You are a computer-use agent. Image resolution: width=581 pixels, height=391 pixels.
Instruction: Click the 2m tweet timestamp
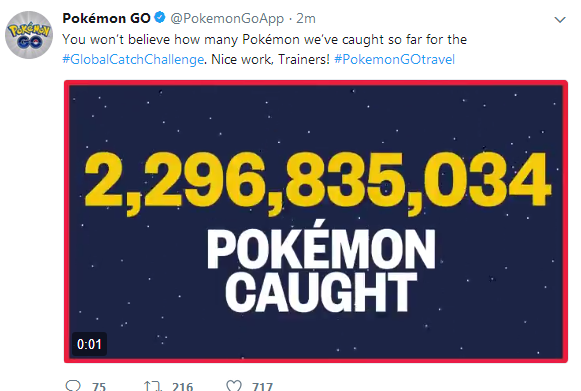[306, 19]
